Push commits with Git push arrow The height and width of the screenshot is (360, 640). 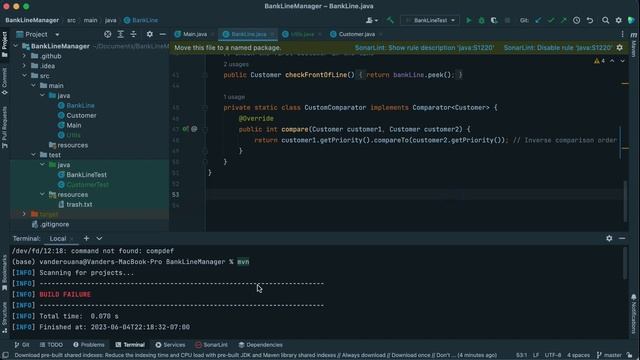pyautogui.click(x=564, y=20)
